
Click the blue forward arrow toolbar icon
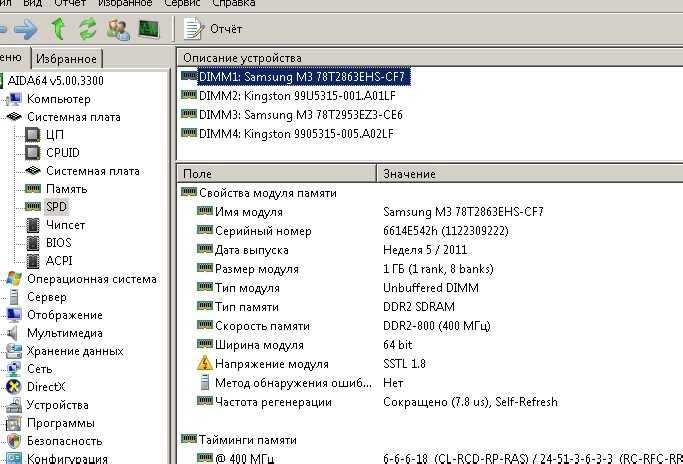click(x=26, y=29)
